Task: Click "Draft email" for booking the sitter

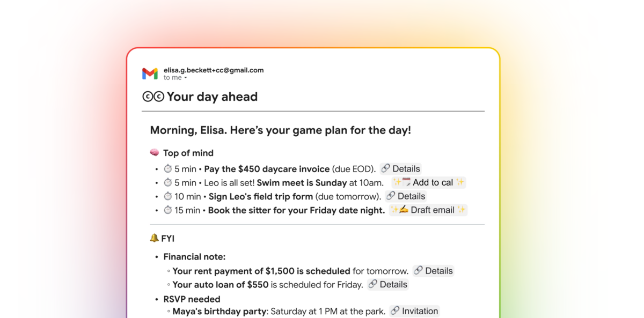Action: (x=428, y=210)
